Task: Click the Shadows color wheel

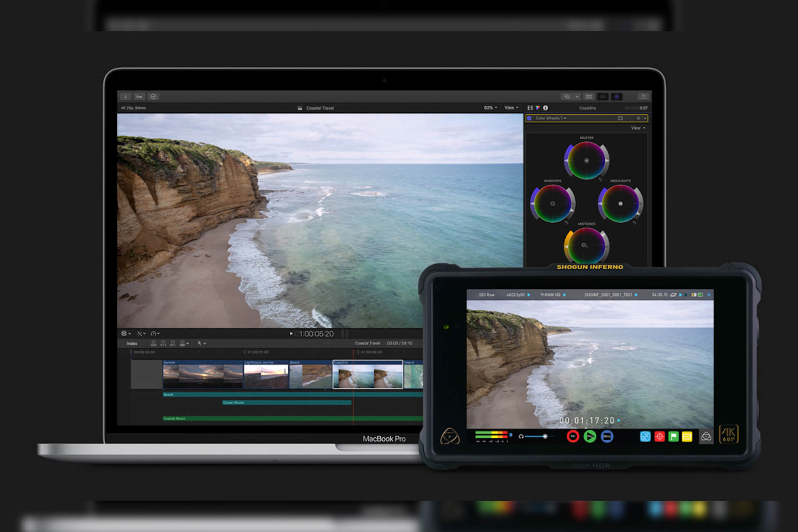Action: click(x=552, y=204)
